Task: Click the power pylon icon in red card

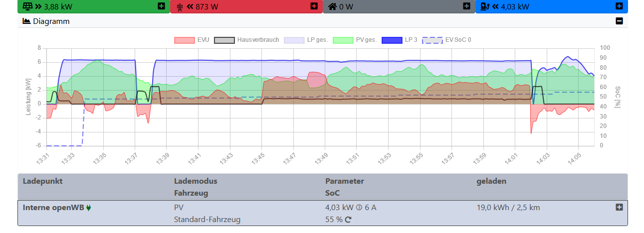Action: pyautogui.click(x=181, y=6)
